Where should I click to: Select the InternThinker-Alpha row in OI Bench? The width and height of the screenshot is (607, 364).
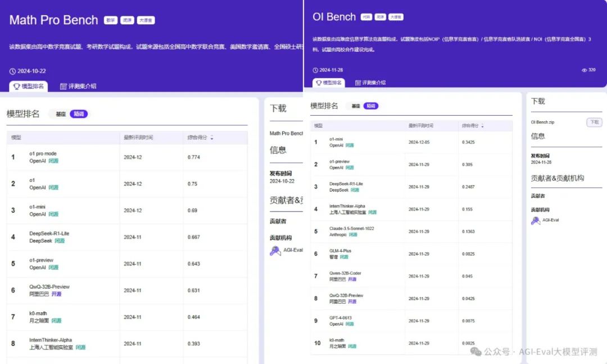(x=411, y=210)
